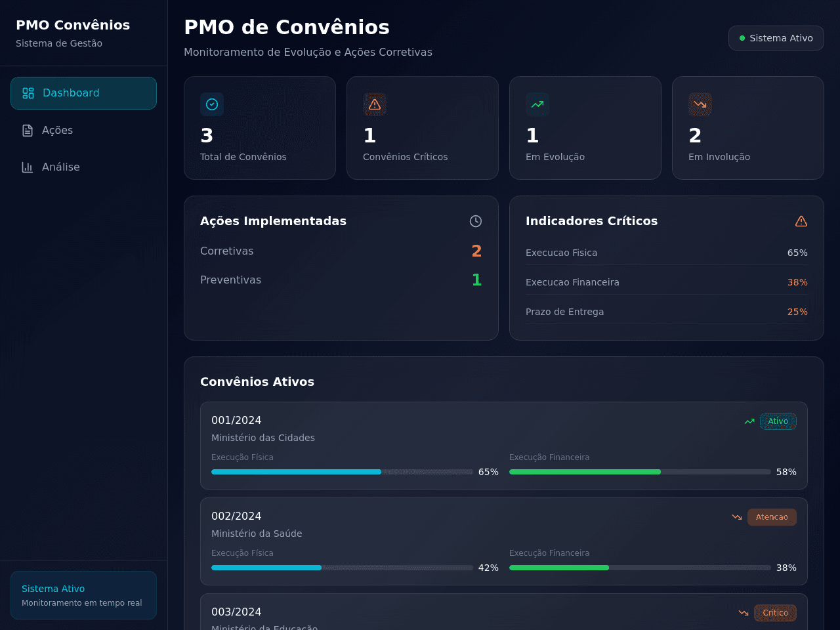Click the 65% value in Indicadores Críticos
Image resolution: width=840 pixels, height=630 pixels.
point(797,253)
